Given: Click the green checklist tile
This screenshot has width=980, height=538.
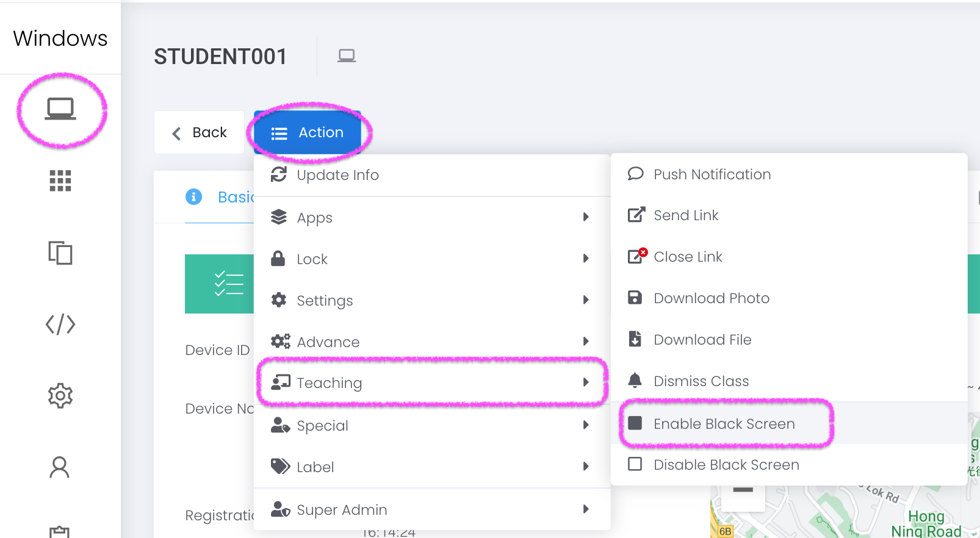Looking at the screenshot, I should coord(220,284).
